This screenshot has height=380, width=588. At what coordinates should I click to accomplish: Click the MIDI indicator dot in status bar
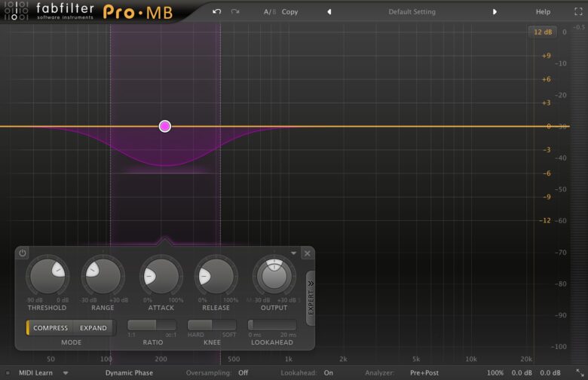8,373
